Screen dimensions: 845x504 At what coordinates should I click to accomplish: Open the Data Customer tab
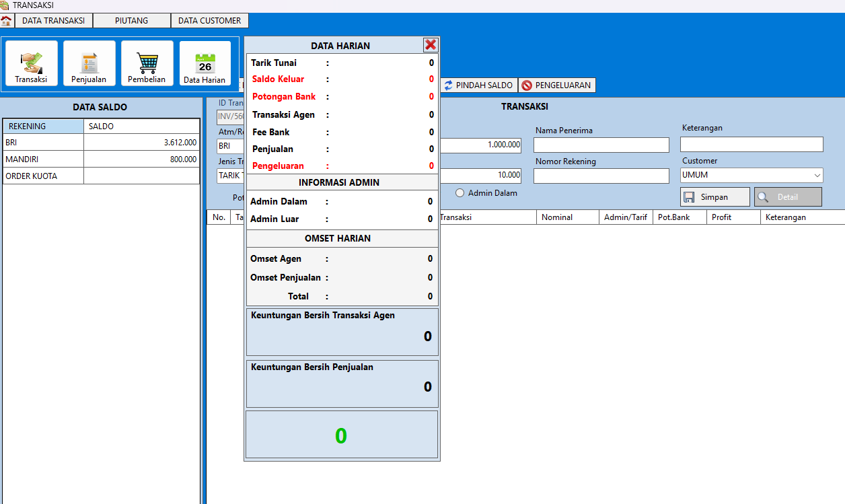pos(209,21)
